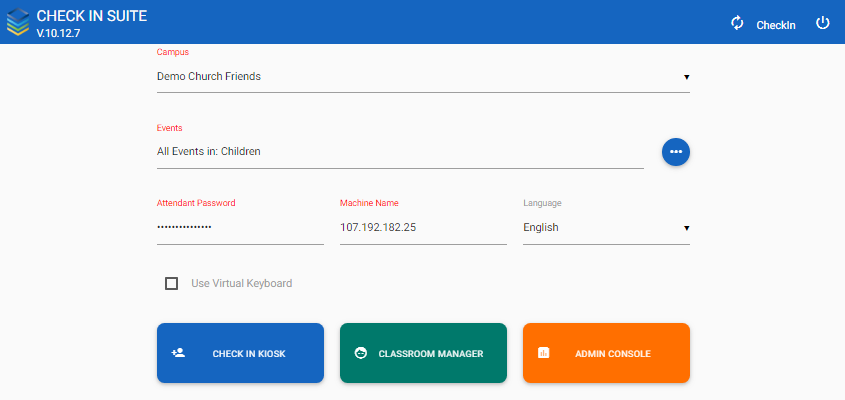The image size is (845, 400).
Task: Select the English language combo box
Action: [606, 228]
